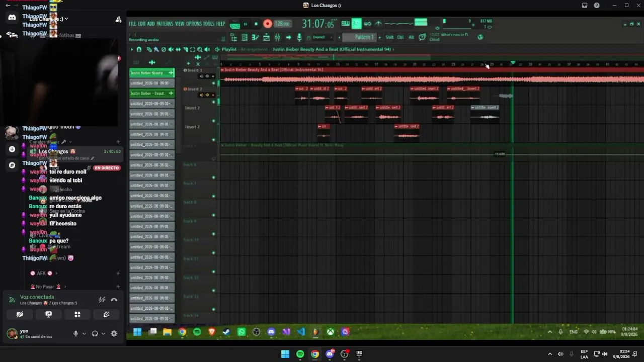Select the untitled_2026-08-09 08 clip entry
Viewport: 644px width, 362px height.
(152, 83)
